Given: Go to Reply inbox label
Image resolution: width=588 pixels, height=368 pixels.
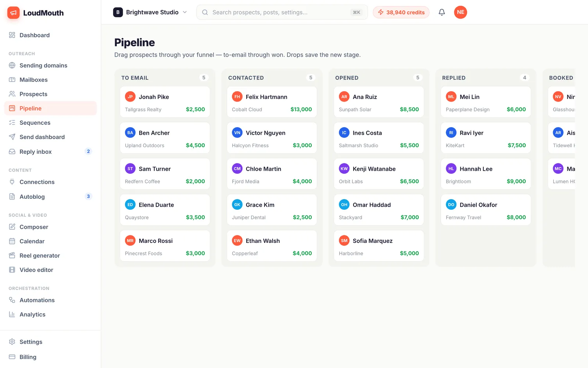Looking at the screenshot, I should [36, 152].
